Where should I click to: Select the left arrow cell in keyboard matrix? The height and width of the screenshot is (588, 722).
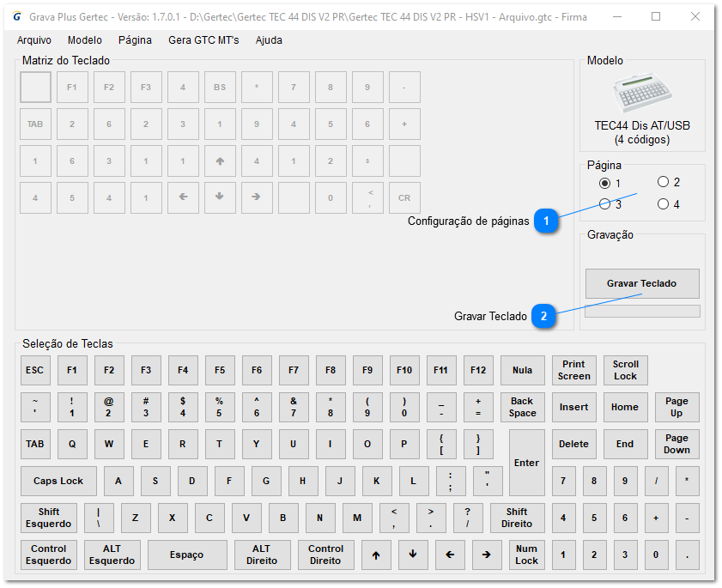183,197
